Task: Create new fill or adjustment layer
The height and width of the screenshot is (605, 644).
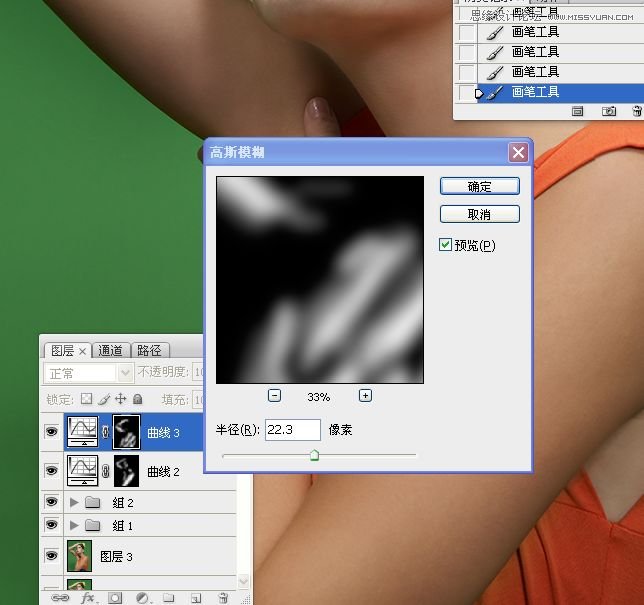Action: point(142,598)
